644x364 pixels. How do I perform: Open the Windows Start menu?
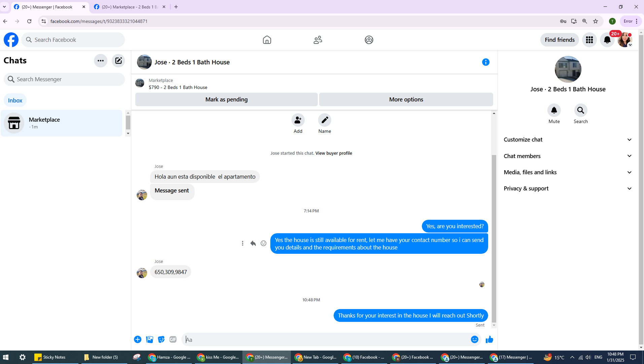point(6,357)
